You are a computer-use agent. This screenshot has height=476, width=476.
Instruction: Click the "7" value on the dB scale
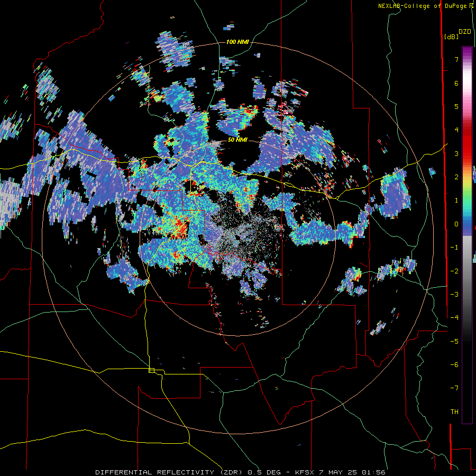tap(456, 59)
